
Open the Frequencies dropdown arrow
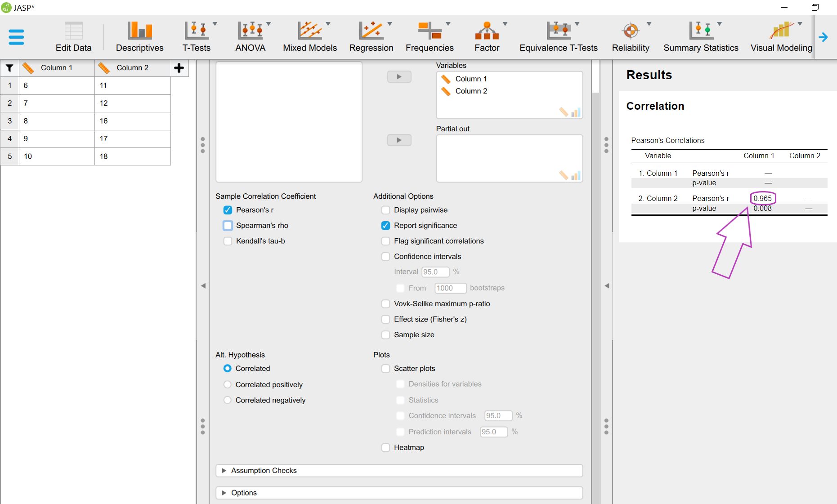448,24
